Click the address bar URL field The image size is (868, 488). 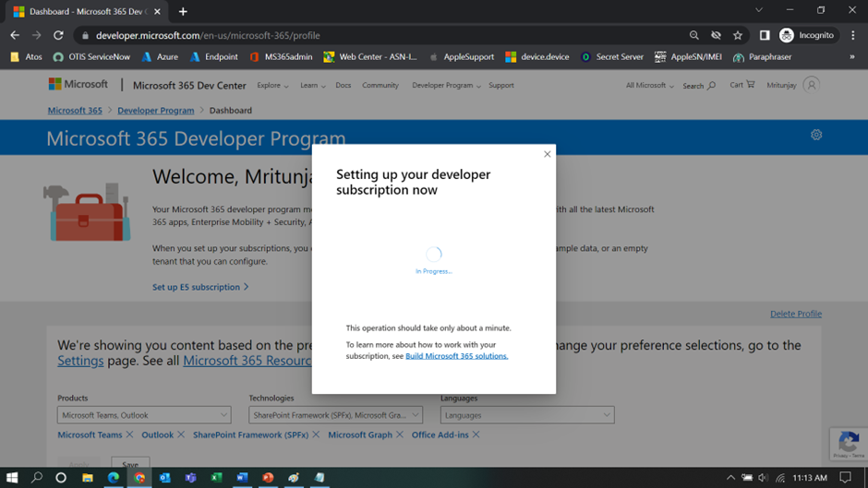pyautogui.click(x=382, y=35)
